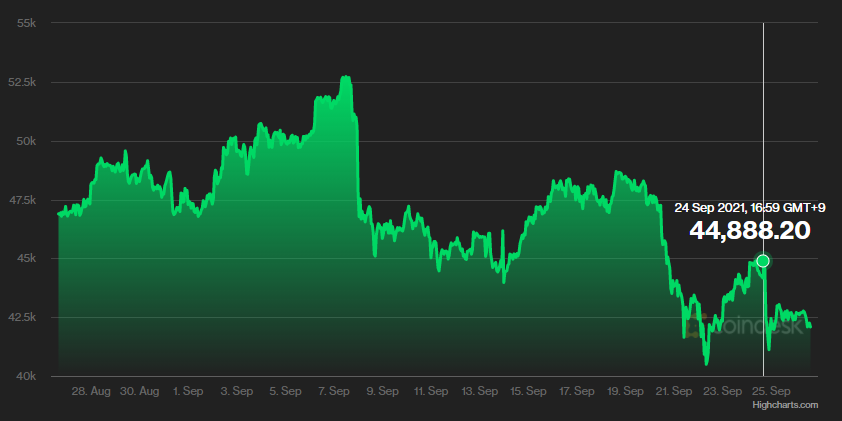Click the 55k y-axis label
The image size is (842, 421).
click(27, 23)
